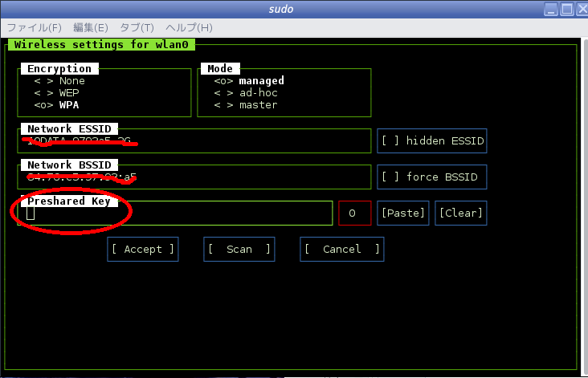Close the sudo terminal window

point(582,9)
